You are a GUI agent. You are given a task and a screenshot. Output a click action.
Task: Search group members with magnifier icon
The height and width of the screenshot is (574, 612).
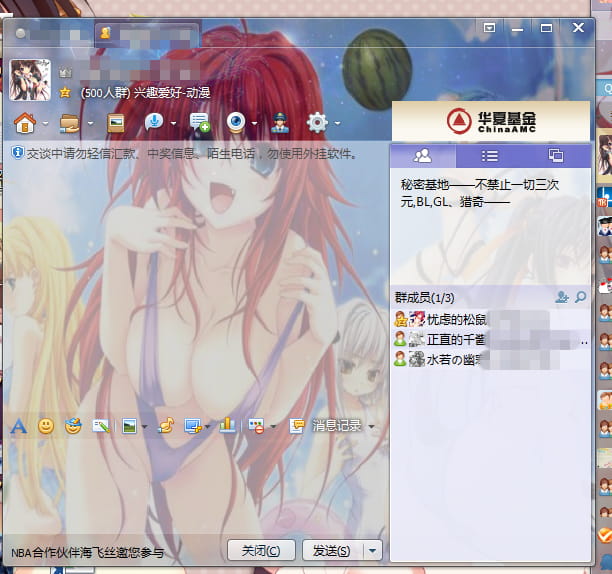tap(580, 297)
